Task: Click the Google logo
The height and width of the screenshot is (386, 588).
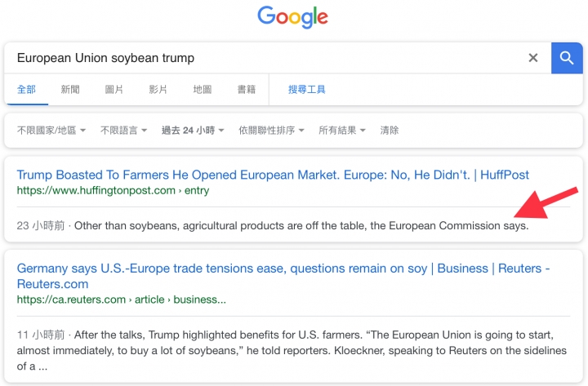Action: (x=292, y=17)
